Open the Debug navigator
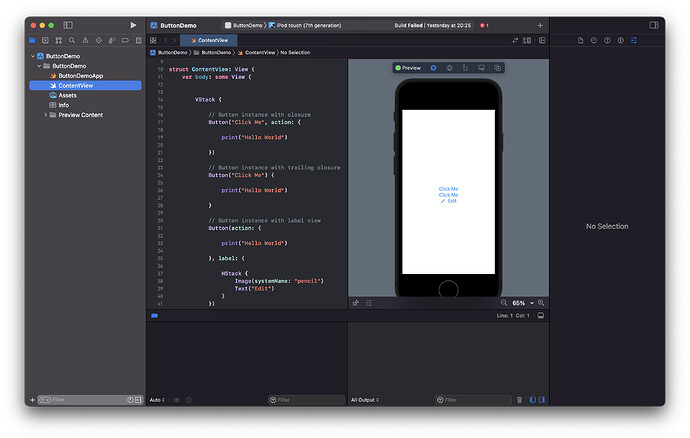Image resolution: width=690 pixels, height=438 pixels. coord(112,40)
